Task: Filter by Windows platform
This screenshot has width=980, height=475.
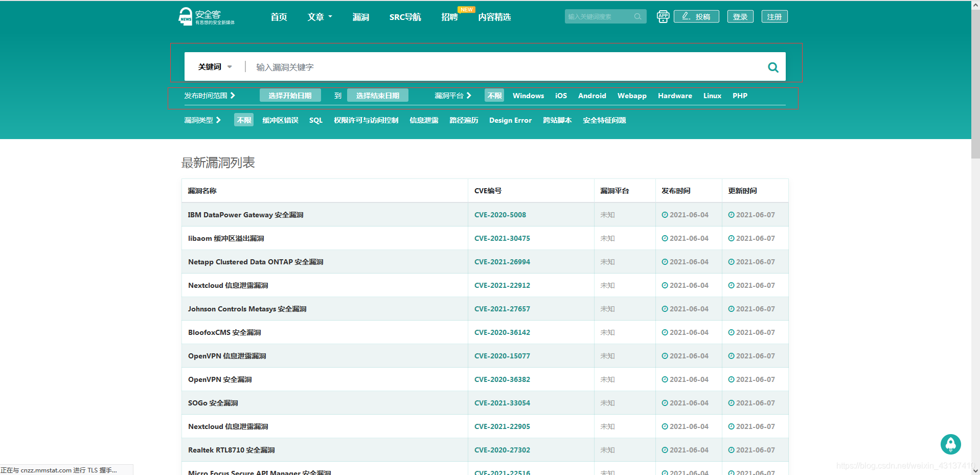Action: click(x=528, y=96)
